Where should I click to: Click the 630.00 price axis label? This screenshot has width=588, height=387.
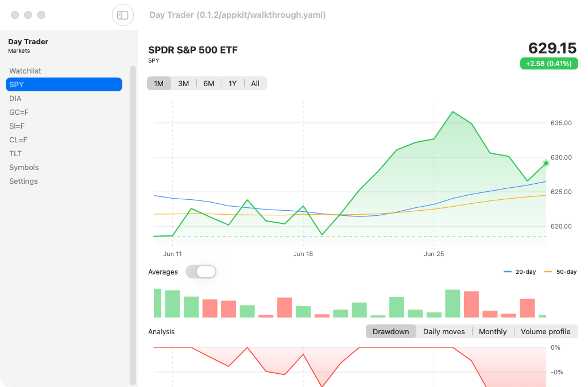pos(561,157)
